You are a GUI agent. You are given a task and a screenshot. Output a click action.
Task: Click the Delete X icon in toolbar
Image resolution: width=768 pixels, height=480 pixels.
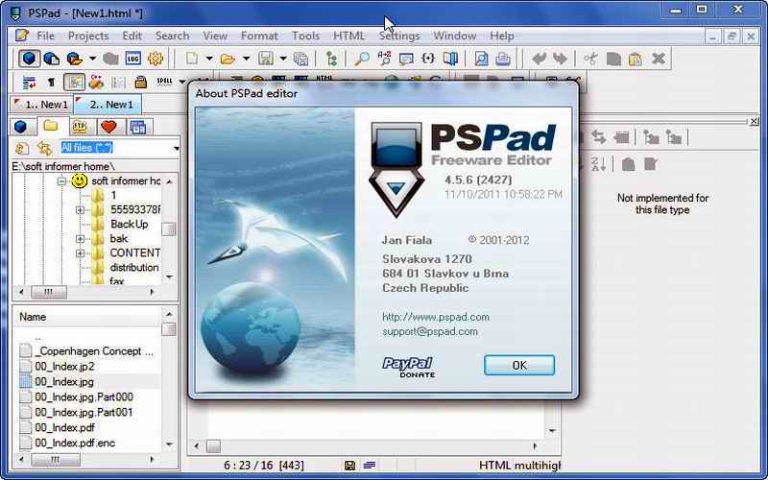coord(658,59)
